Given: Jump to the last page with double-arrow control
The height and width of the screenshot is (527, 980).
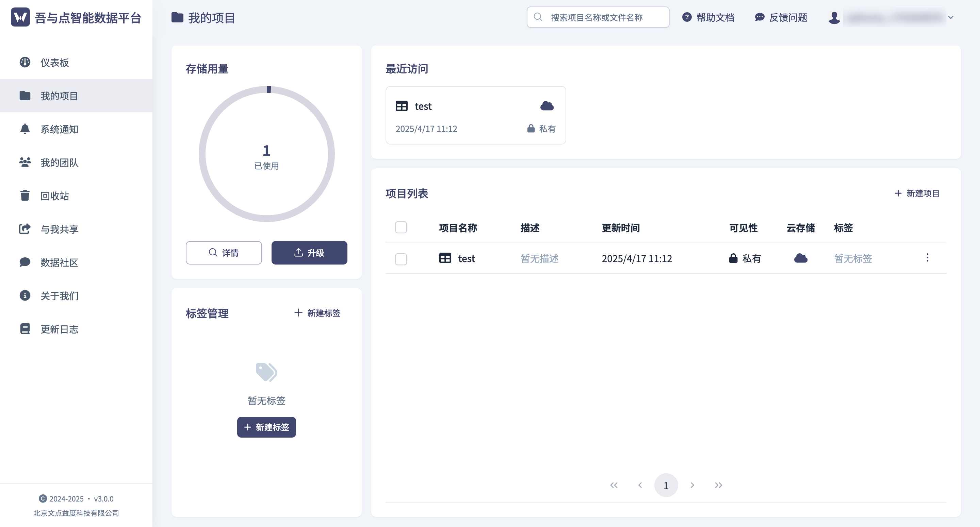Looking at the screenshot, I should click(x=718, y=485).
